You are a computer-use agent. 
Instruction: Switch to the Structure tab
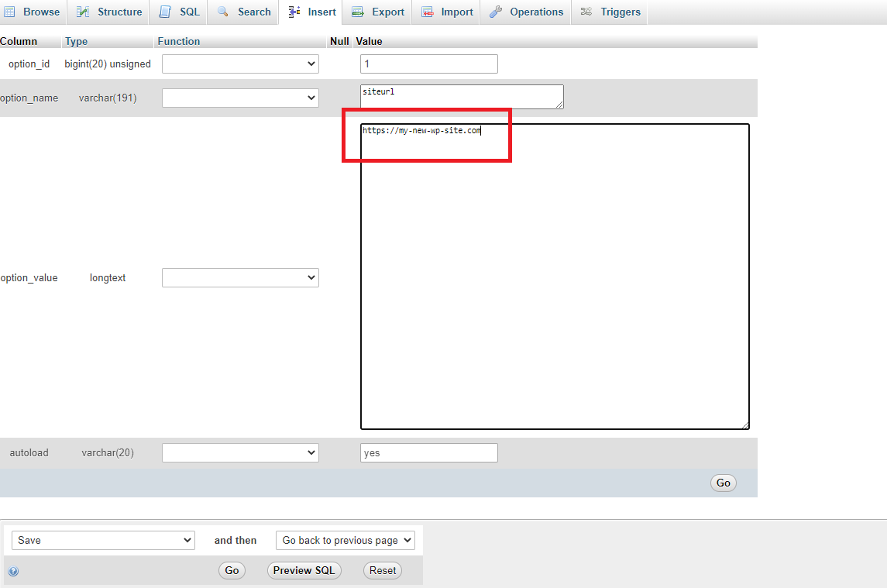pos(108,12)
